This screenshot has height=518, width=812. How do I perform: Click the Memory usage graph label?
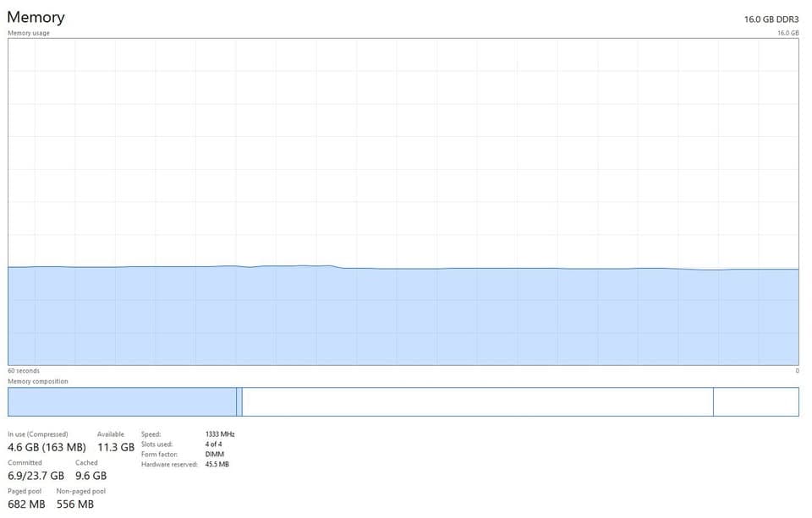29,33
